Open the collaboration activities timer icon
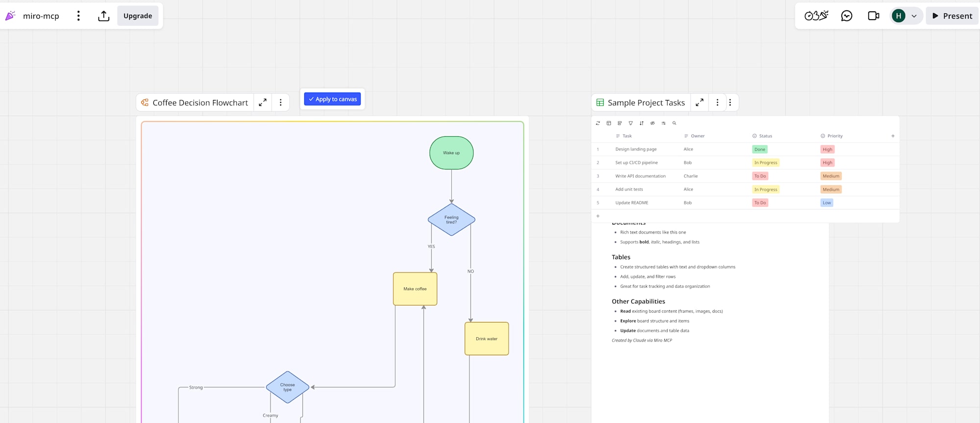 816,16
